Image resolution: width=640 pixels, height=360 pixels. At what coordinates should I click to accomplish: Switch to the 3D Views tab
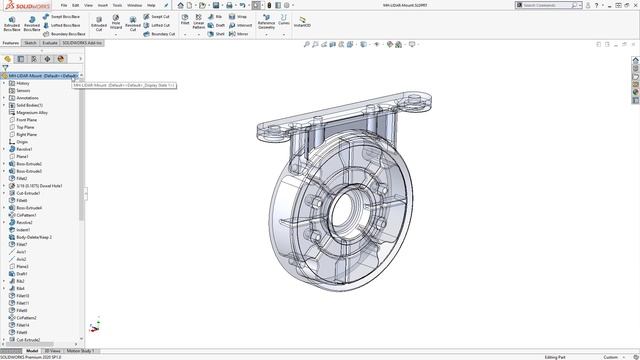[x=52, y=351]
